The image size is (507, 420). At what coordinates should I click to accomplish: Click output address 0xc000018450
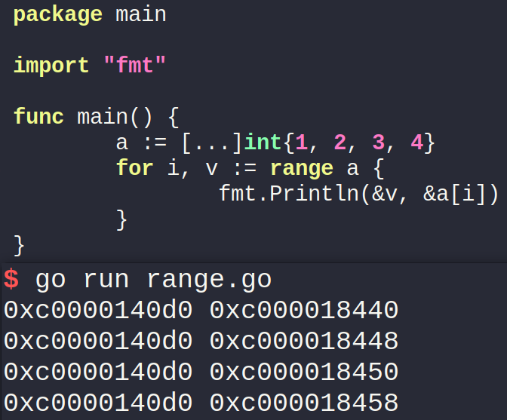[304, 372]
